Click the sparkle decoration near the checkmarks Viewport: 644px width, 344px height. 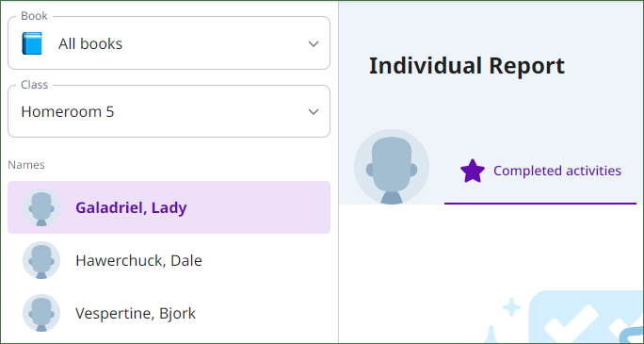(512, 307)
